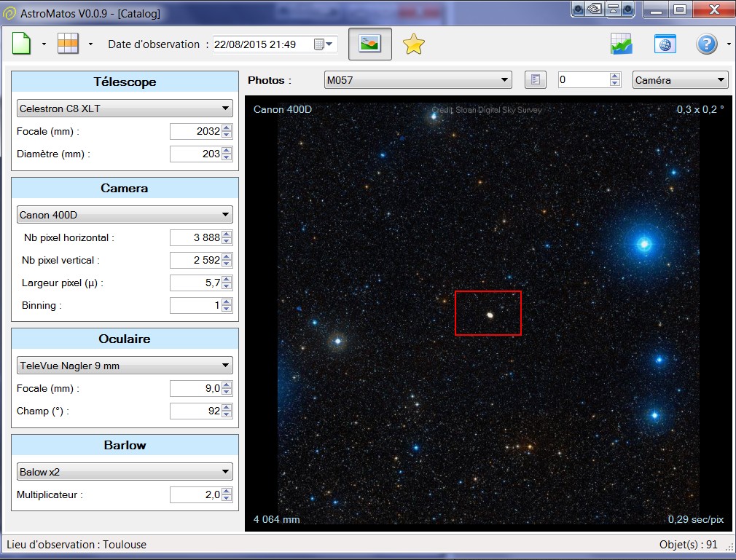The width and height of the screenshot is (736, 560).
Task: Click the new document icon
Action: click(21, 44)
